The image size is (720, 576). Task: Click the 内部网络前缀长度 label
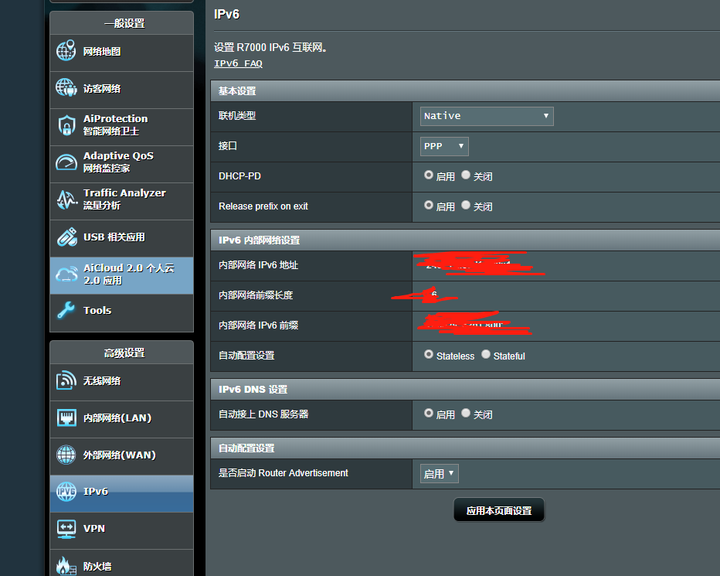click(x=256, y=295)
